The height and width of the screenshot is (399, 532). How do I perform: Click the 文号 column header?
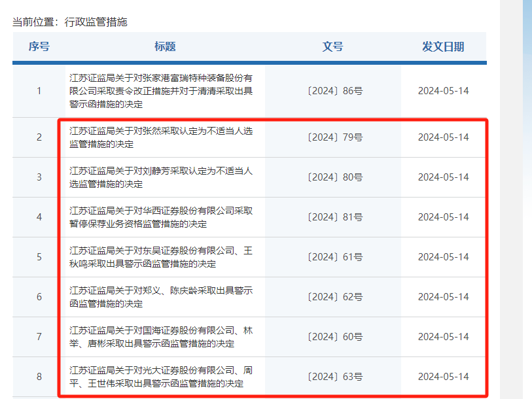coord(333,46)
